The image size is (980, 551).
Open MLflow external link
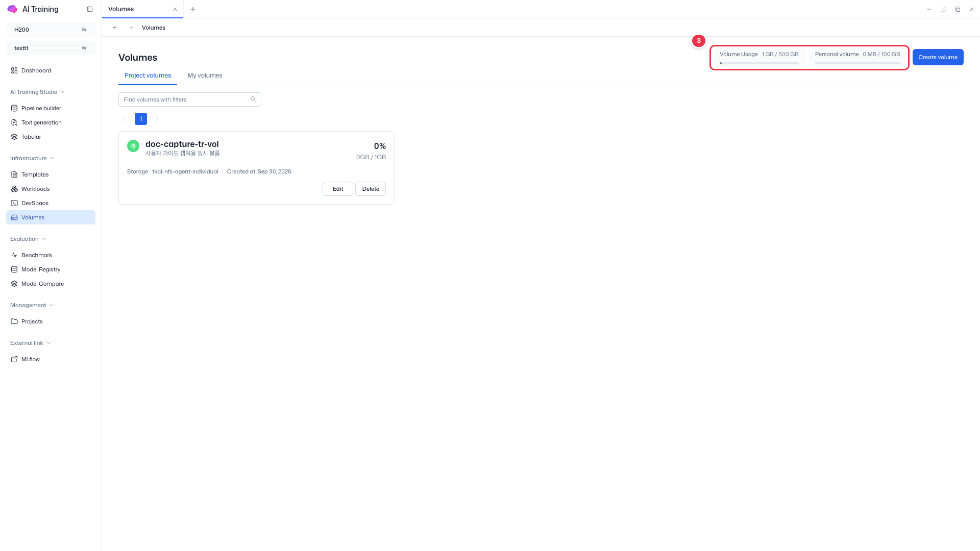51,359
